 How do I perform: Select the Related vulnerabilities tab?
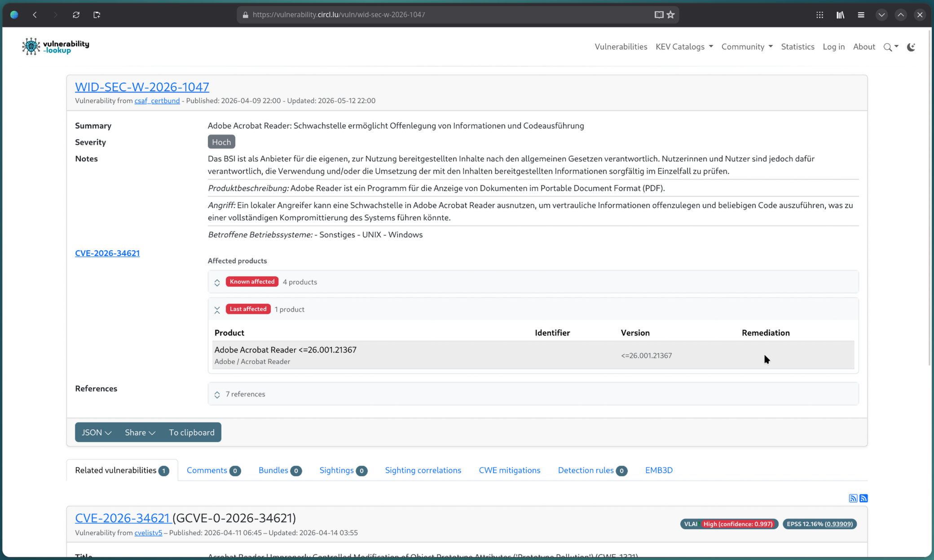pos(122,470)
